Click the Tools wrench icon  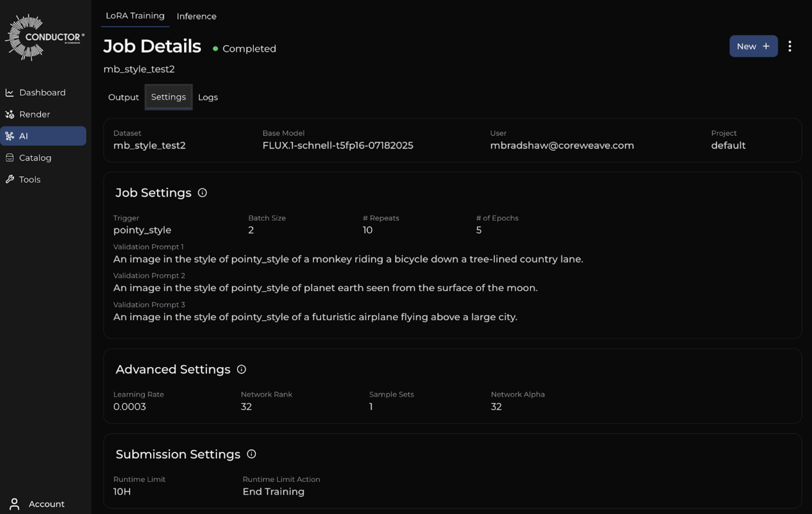coord(10,179)
